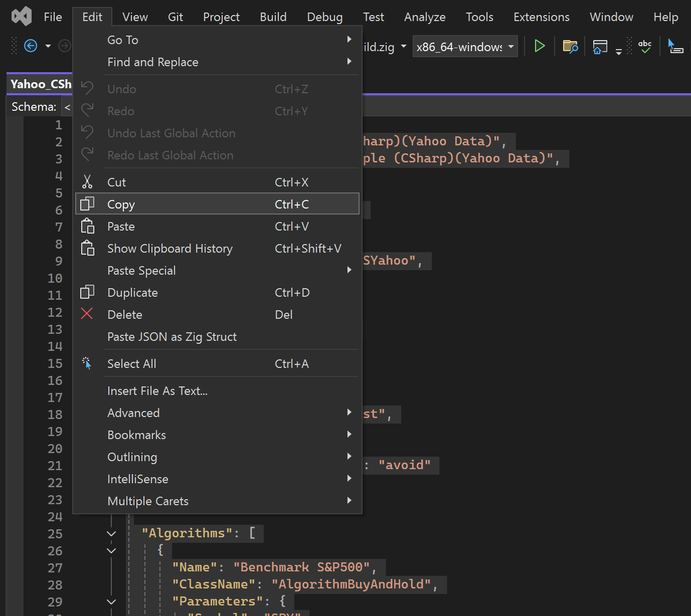Click the red X Delete icon
Viewport: 691px width, 616px height.
pos(87,314)
